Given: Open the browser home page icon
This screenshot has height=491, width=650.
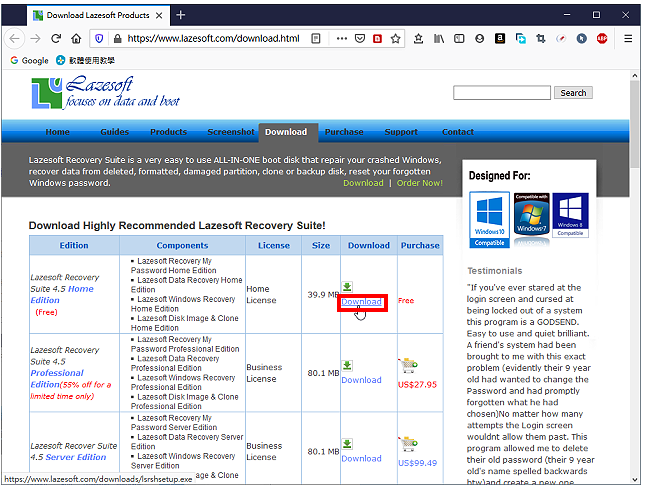Looking at the screenshot, I should (x=76, y=39).
